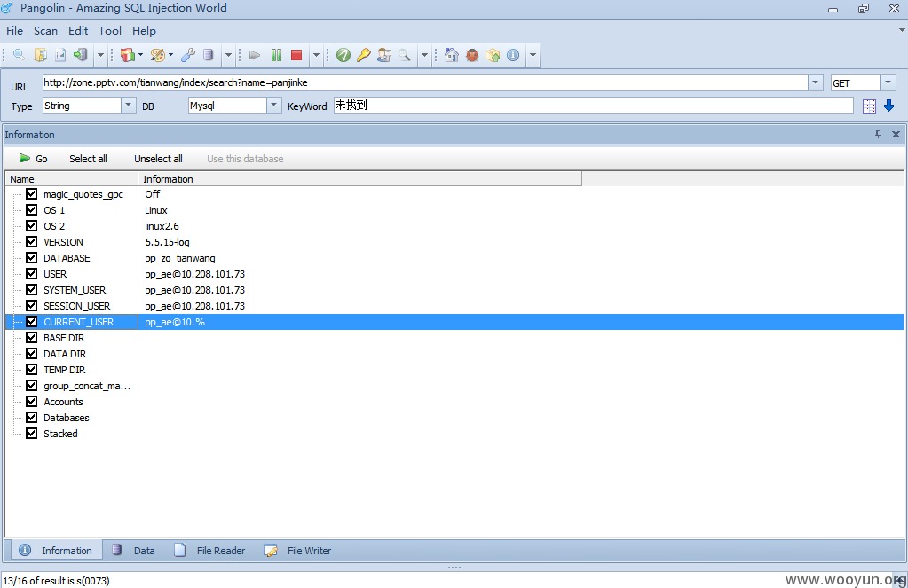908x588 pixels.
Task: Toggle OS 2 checkbox
Action: pyautogui.click(x=32, y=225)
